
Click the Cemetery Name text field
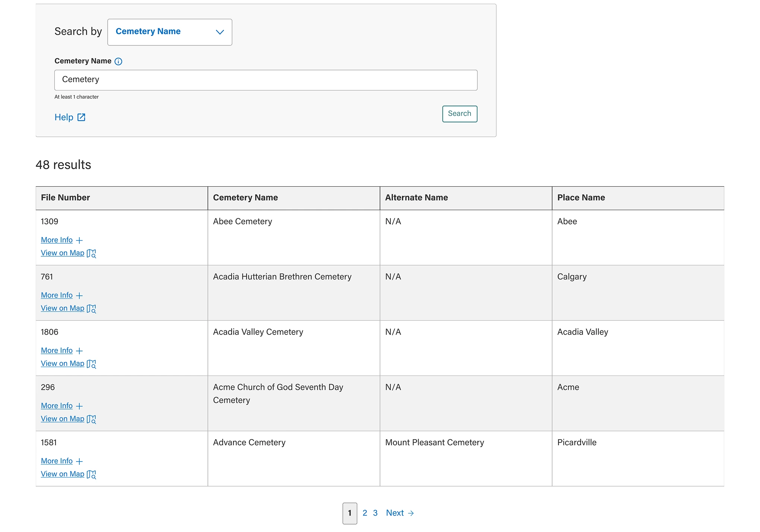point(266,80)
